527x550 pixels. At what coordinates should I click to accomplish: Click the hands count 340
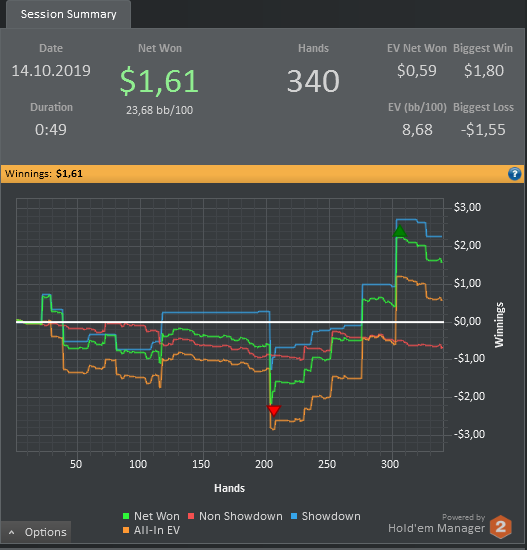point(313,81)
